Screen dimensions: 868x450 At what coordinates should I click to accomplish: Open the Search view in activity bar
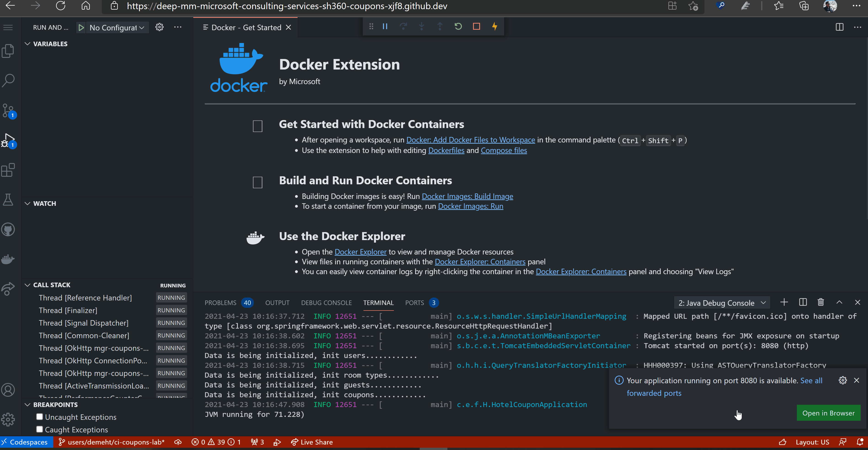pos(8,80)
